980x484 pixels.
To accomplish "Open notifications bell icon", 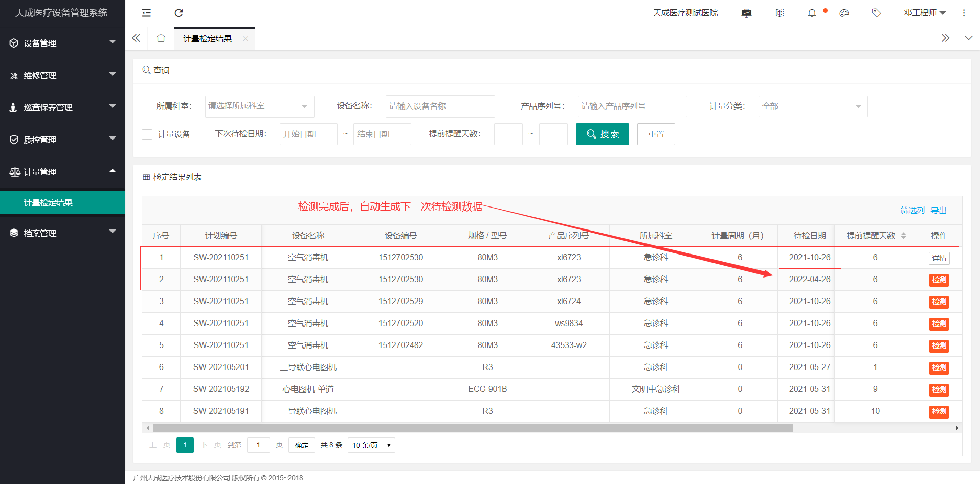I will (812, 13).
